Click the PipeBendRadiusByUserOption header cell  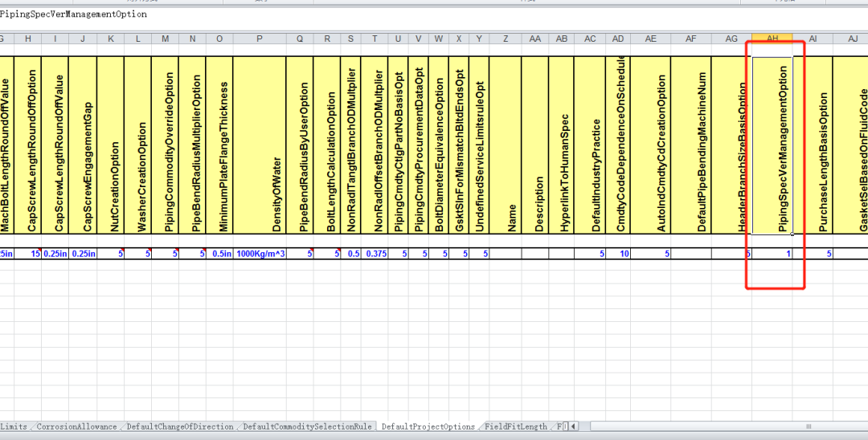click(300, 145)
